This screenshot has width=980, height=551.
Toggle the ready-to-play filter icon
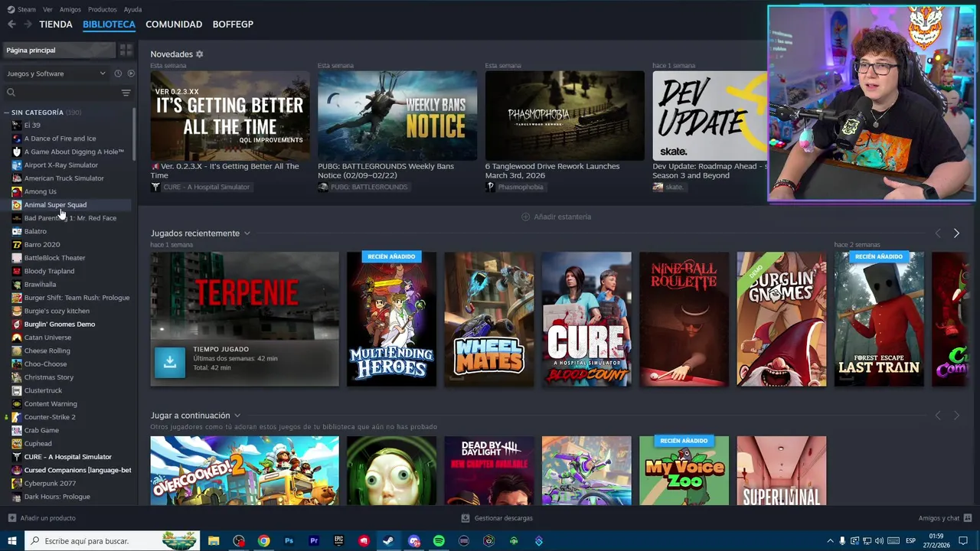130,73
